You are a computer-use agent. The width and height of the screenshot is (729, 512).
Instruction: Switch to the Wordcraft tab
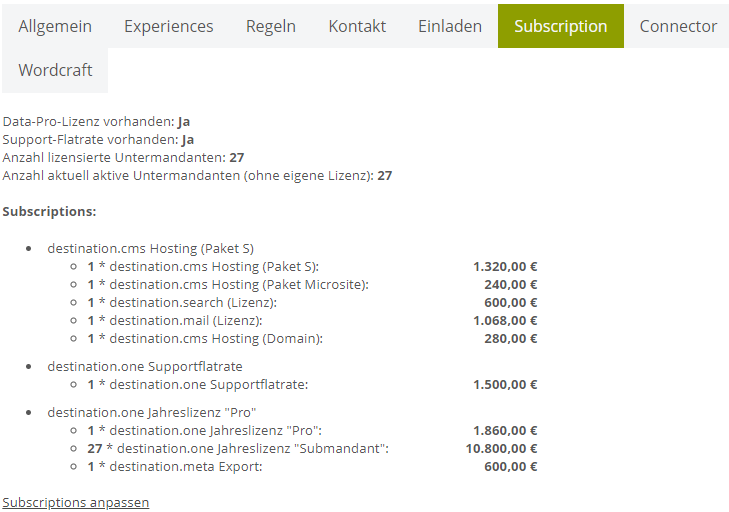(55, 70)
